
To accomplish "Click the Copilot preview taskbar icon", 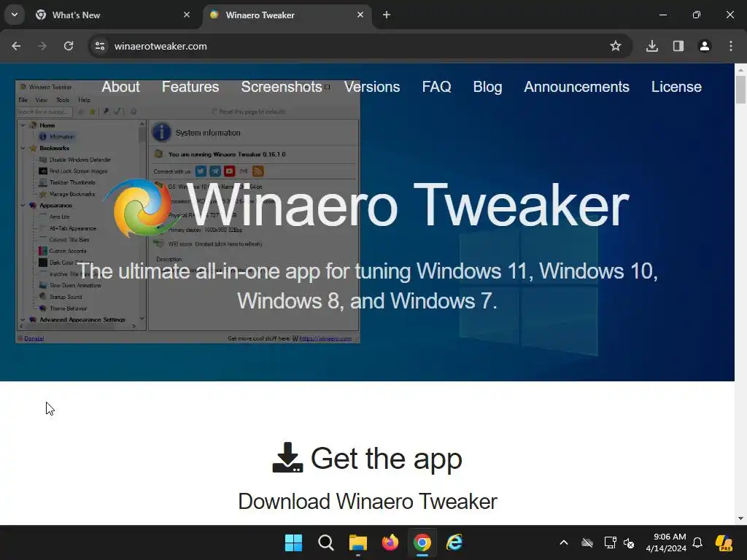I will pos(724,542).
